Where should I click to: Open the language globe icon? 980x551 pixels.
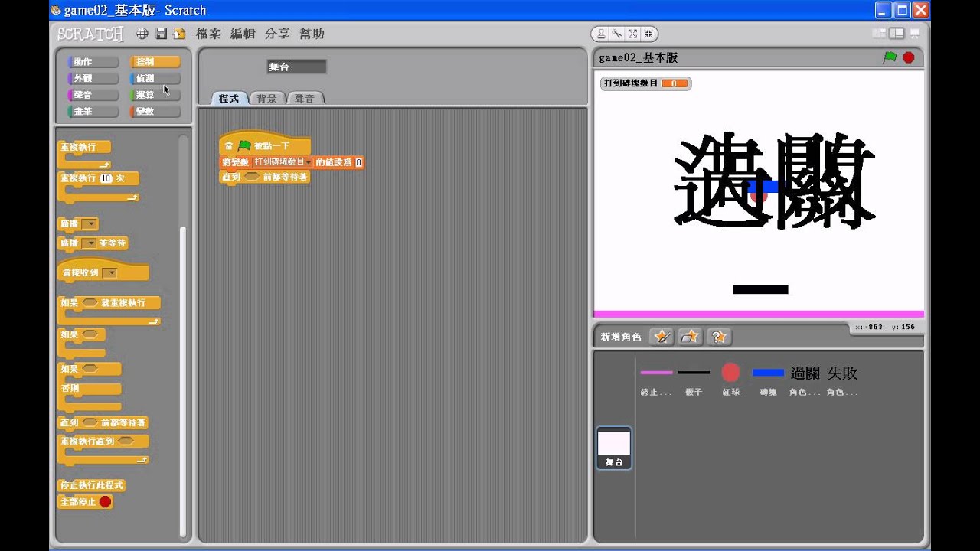[x=142, y=34]
